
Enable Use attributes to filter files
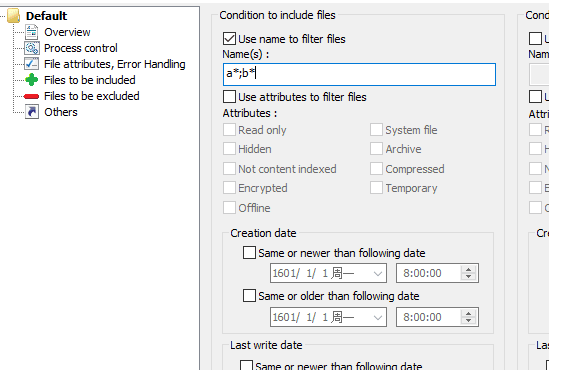click(x=229, y=97)
